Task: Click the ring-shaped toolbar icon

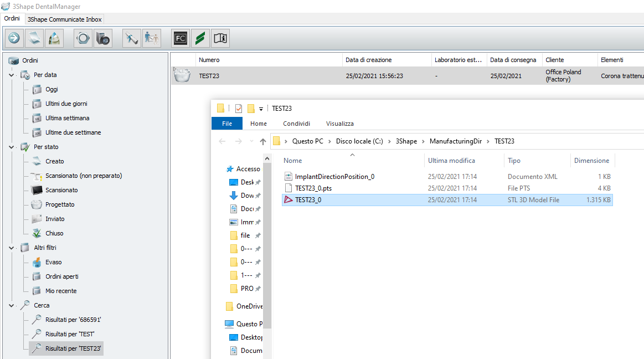Action: coord(83,38)
